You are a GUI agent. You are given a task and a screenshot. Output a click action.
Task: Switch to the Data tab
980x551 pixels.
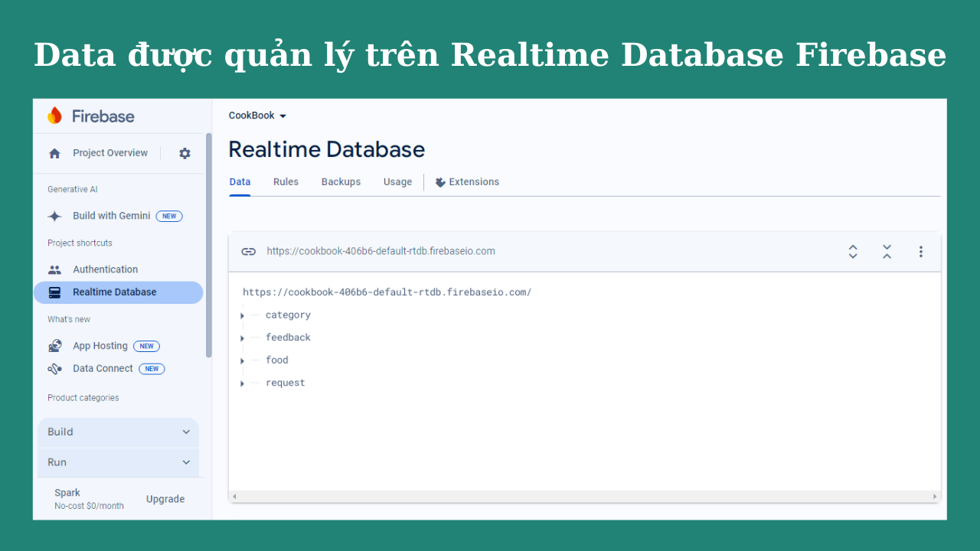pos(240,182)
